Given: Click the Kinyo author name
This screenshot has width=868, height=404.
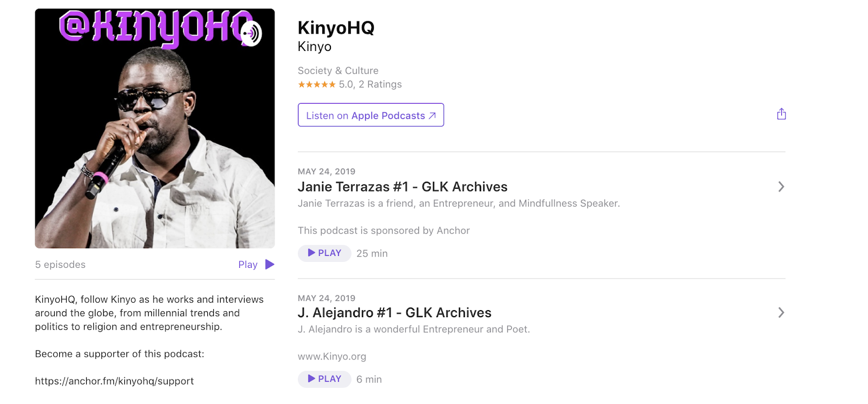Looking at the screenshot, I should [315, 47].
